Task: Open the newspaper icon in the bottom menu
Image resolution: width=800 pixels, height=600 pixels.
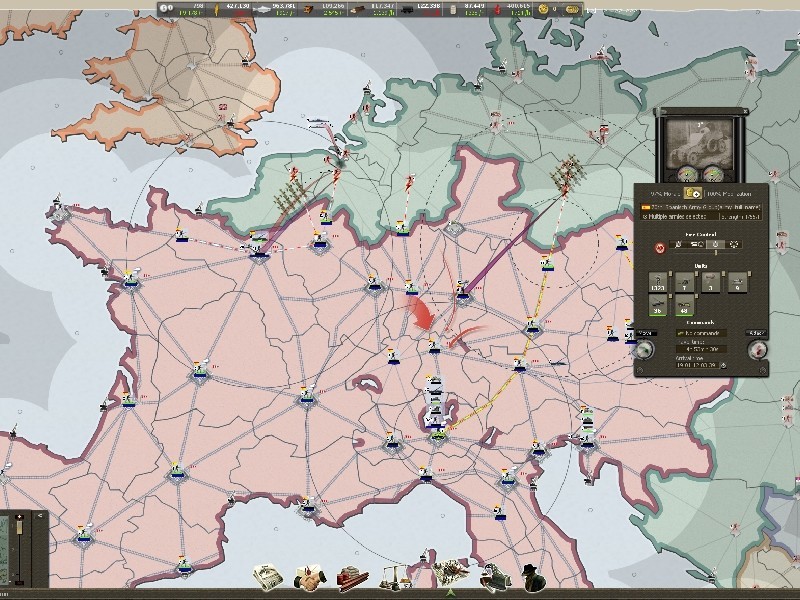Action: click(x=268, y=577)
